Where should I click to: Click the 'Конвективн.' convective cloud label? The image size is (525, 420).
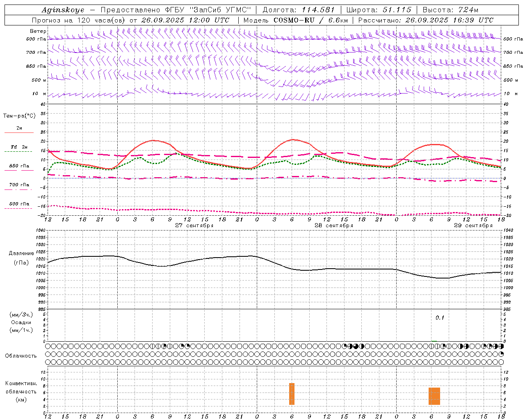21,383
